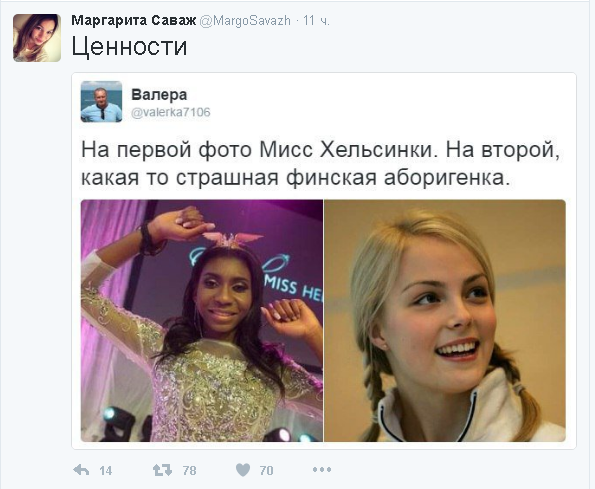Retweet this post via the retweet icon
595x489 pixels.
point(162,470)
